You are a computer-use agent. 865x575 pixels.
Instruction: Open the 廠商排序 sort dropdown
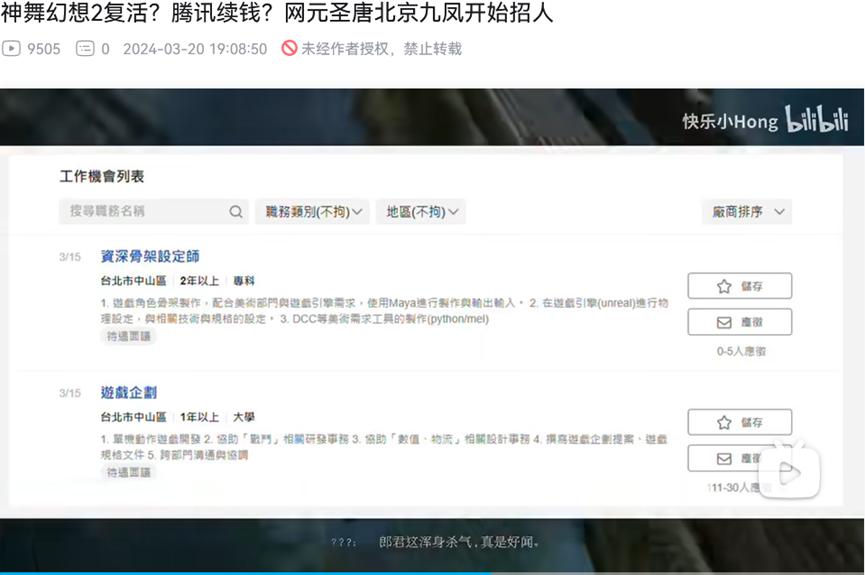(x=747, y=211)
